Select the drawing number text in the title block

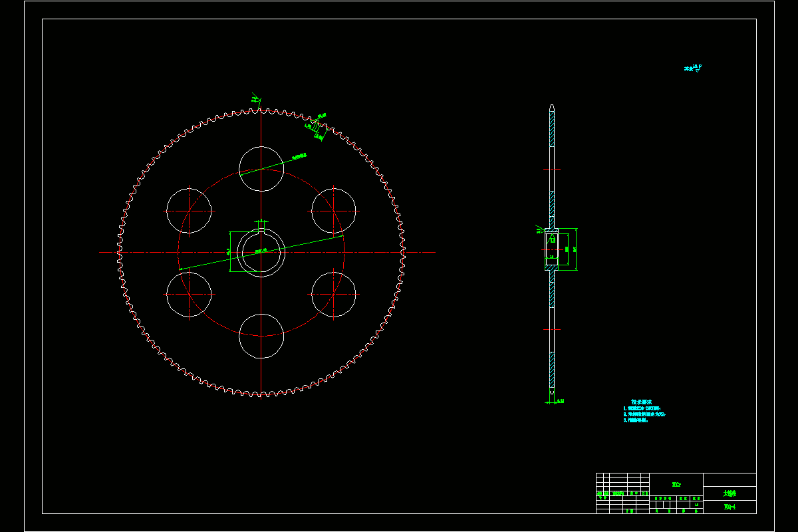coord(730,507)
